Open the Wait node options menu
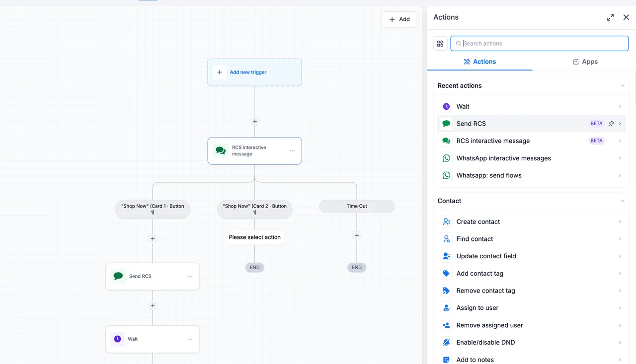This screenshot has height=364, width=636. [190, 339]
